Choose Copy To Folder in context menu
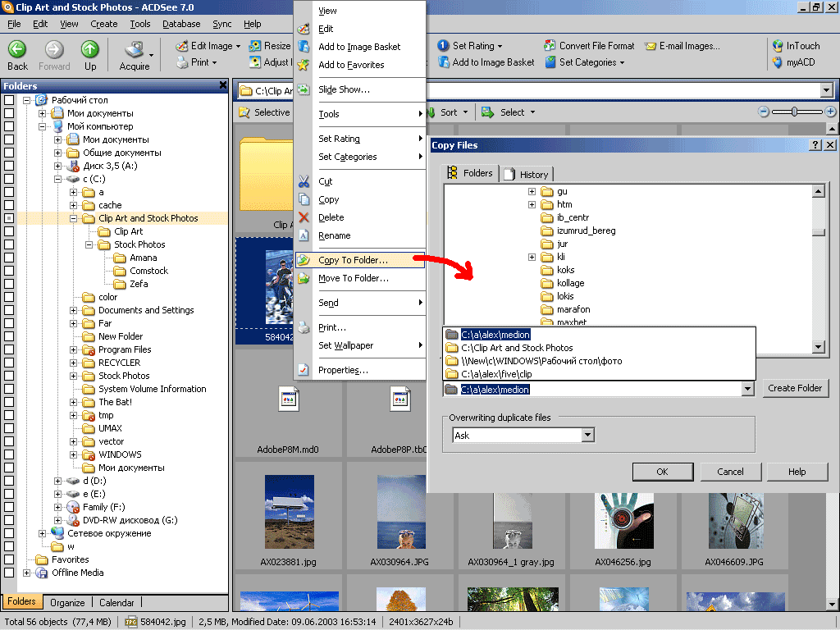 click(x=360, y=260)
